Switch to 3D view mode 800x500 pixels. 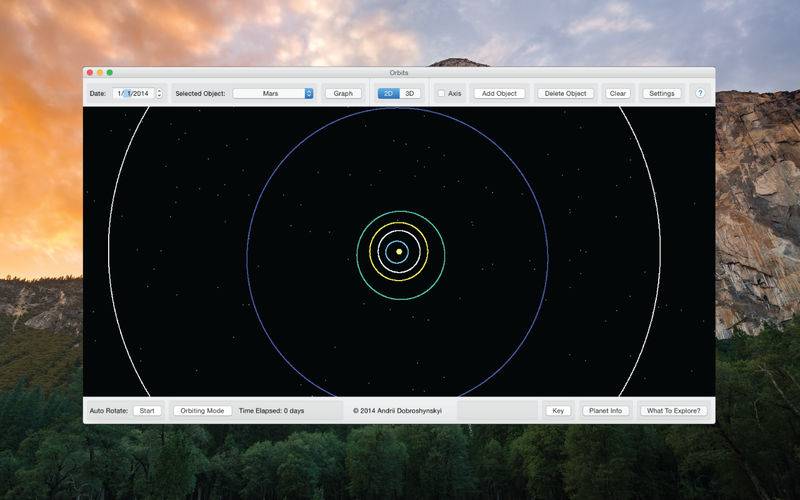[x=410, y=93]
